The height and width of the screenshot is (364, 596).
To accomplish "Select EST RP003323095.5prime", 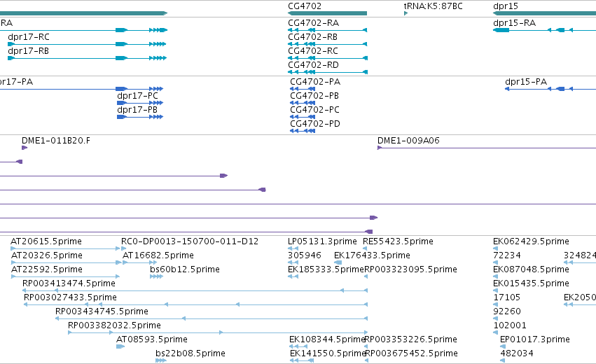I will [x=411, y=269].
